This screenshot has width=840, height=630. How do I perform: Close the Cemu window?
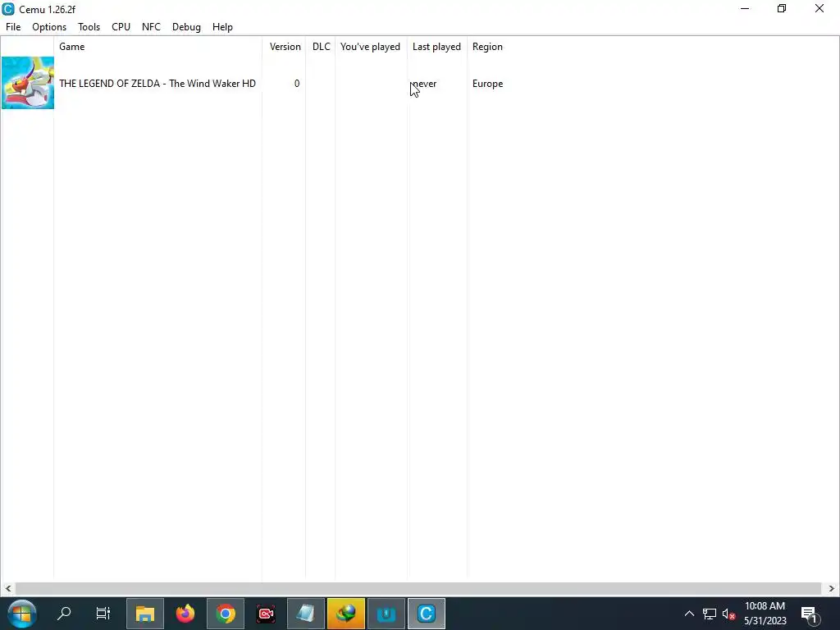coord(819,8)
